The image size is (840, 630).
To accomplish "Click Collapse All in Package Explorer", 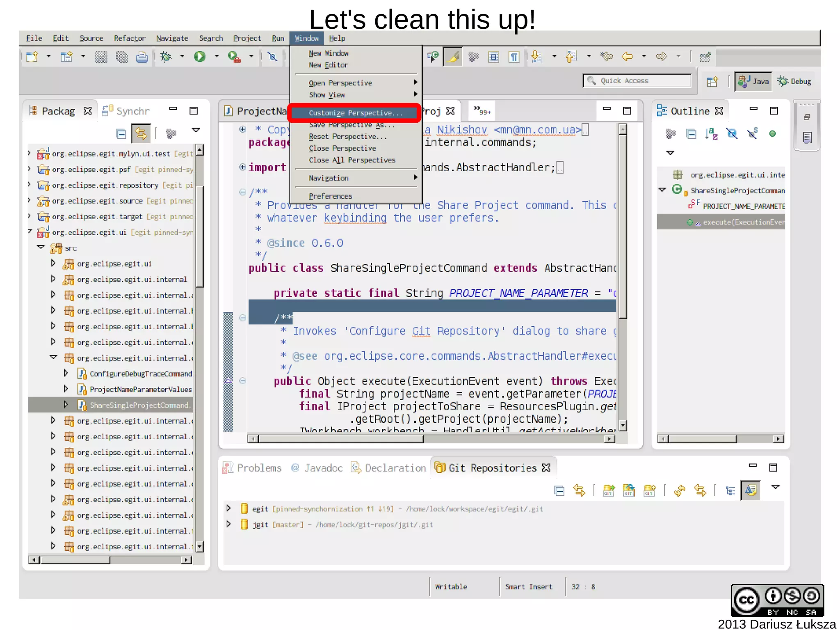I will pos(121,134).
